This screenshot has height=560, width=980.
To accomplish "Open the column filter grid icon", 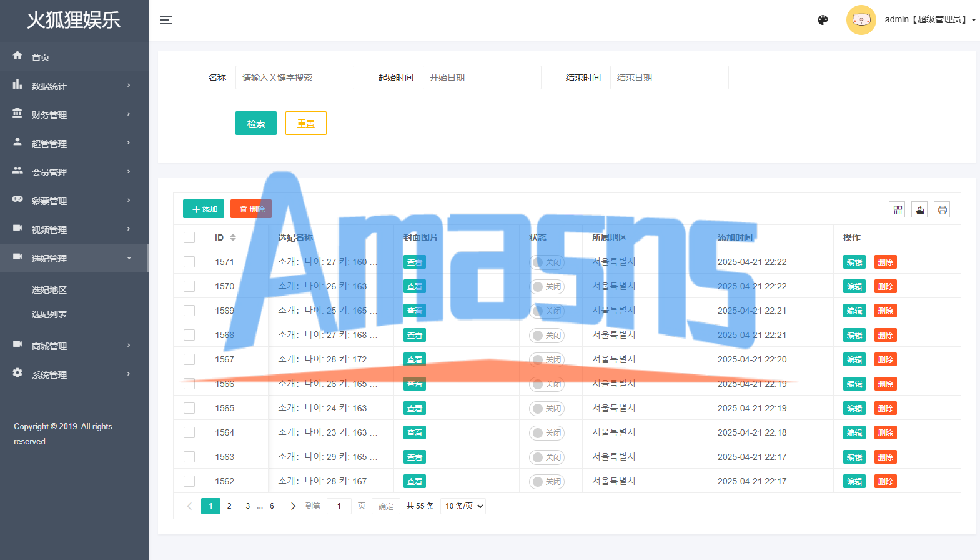I will tap(898, 210).
